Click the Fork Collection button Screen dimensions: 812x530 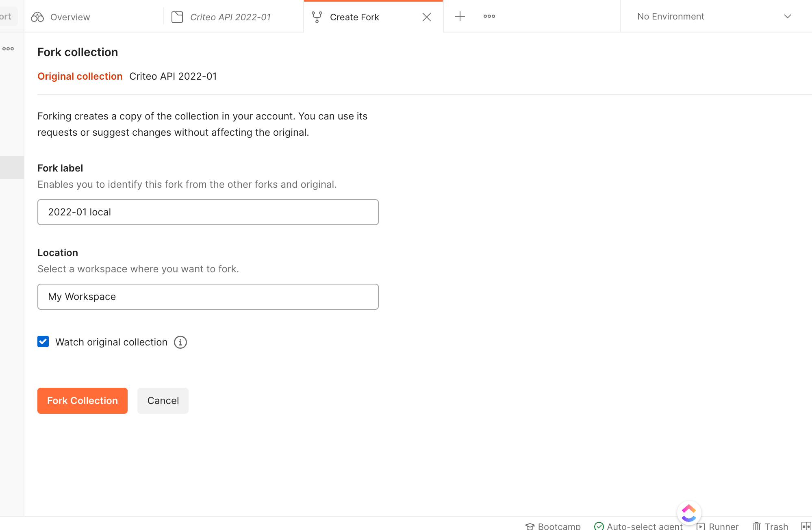pyautogui.click(x=83, y=401)
